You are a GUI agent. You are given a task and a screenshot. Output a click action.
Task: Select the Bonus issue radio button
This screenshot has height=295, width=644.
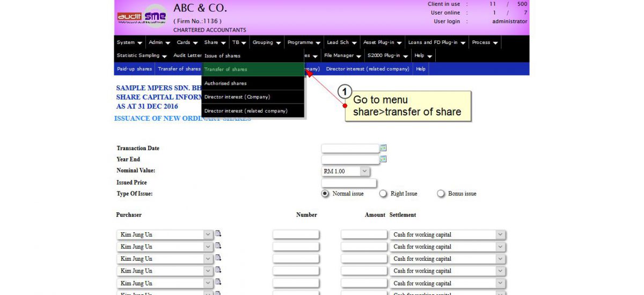click(x=441, y=194)
